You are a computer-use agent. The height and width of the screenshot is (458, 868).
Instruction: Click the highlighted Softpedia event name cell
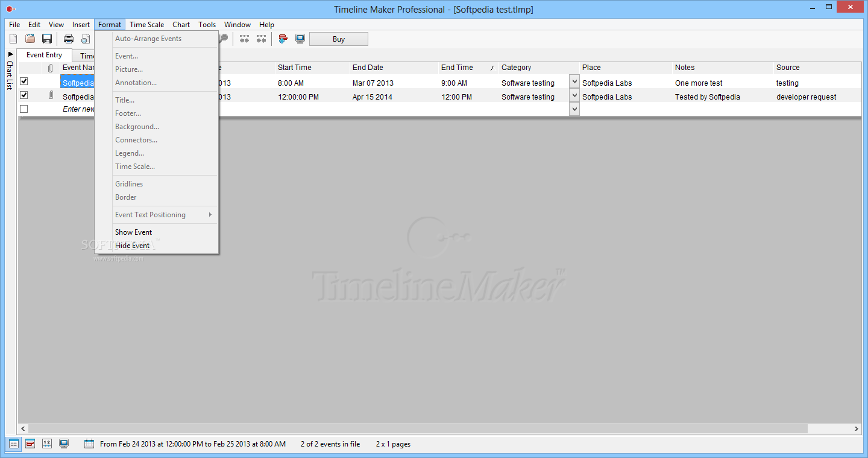pos(78,83)
